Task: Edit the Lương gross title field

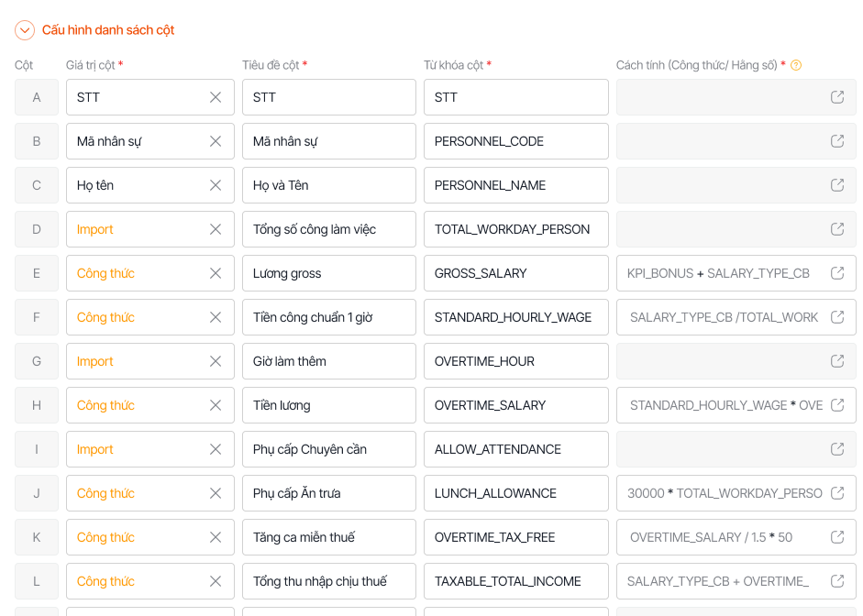Action: [x=328, y=273]
